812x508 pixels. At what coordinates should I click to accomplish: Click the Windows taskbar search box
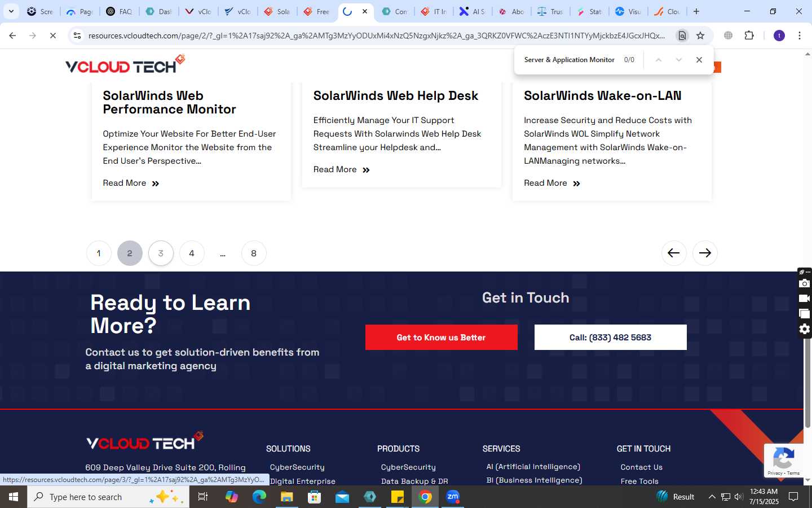click(108, 497)
